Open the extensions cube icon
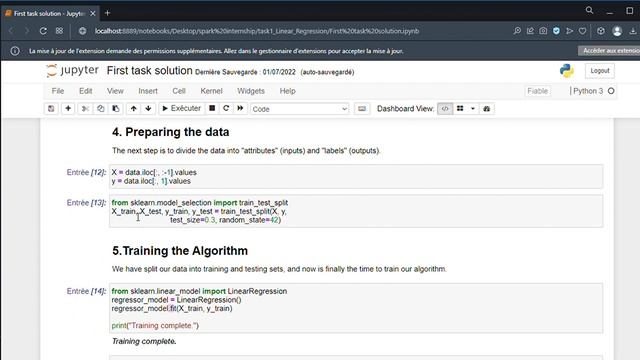This screenshot has width=640, height=360. (600, 31)
